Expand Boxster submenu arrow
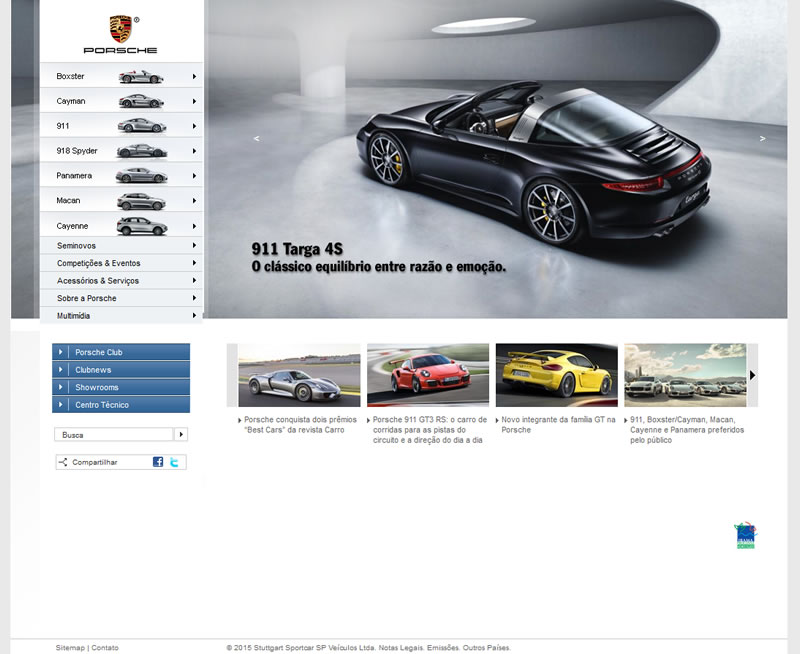The image size is (800, 654). pyautogui.click(x=194, y=77)
